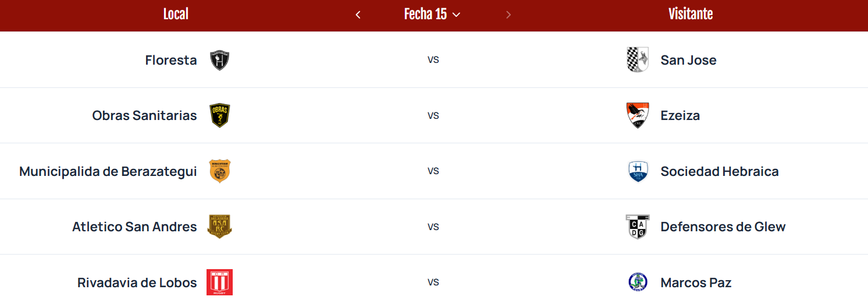Open the Floresta team name link
Screen dimensions: 868x307
[171, 60]
